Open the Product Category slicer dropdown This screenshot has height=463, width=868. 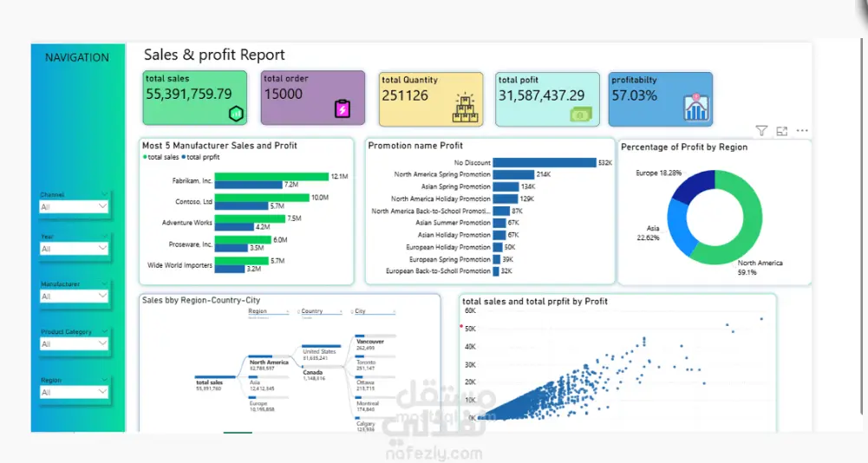[x=74, y=344]
